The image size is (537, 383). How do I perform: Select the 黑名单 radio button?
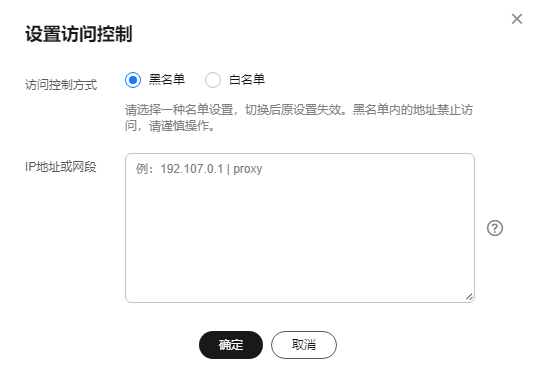tap(133, 80)
